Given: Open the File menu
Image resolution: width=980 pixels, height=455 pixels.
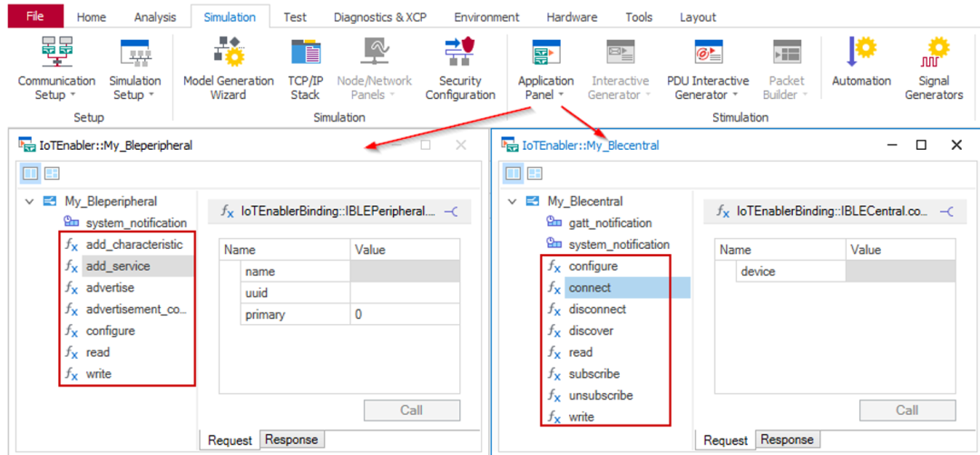Looking at the screenshot, I should [35, 16].
